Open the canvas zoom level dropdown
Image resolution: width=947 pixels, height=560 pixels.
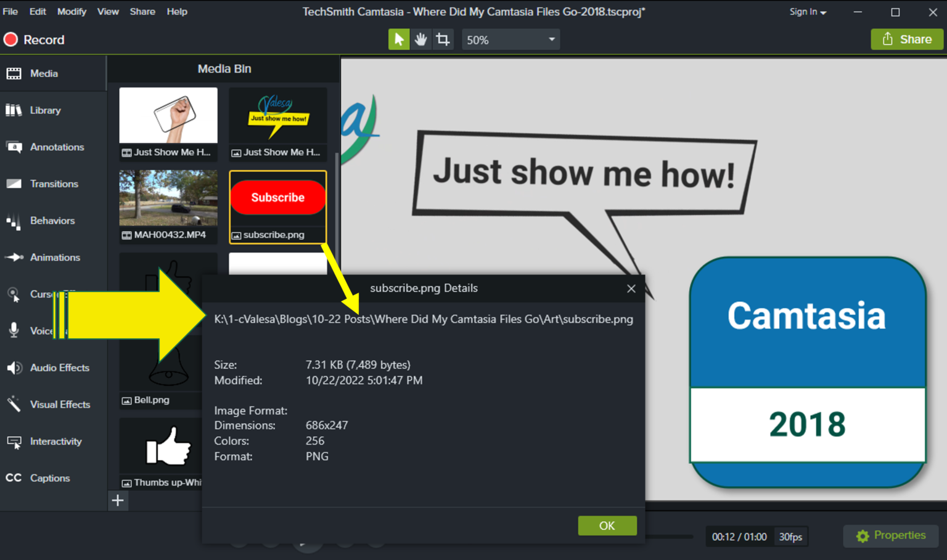510,39
